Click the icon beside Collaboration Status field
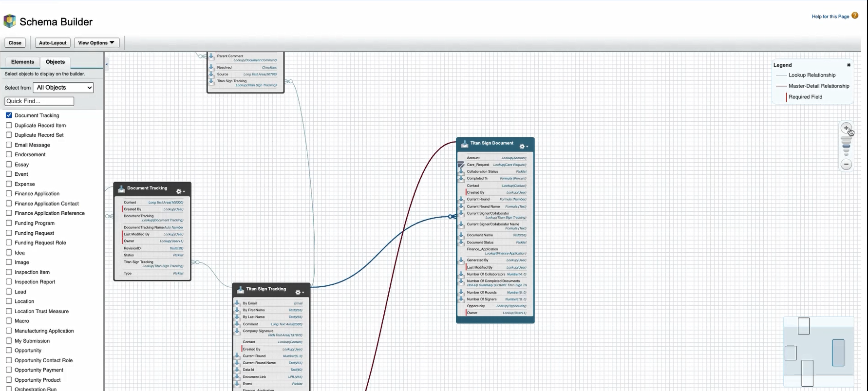868x391 pixels. pos(461,171)
